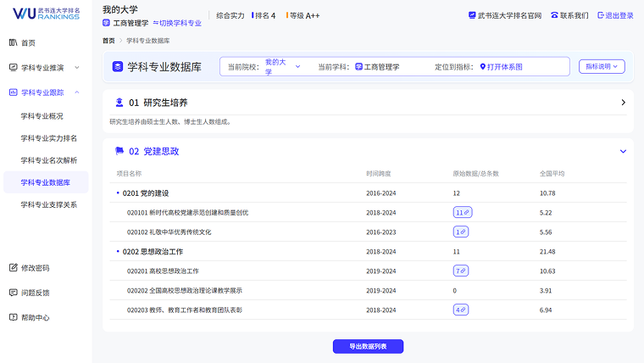Open 学科专业支撑关系 submenu item
This screenshot has height=363, width=644.
point(49,204)
